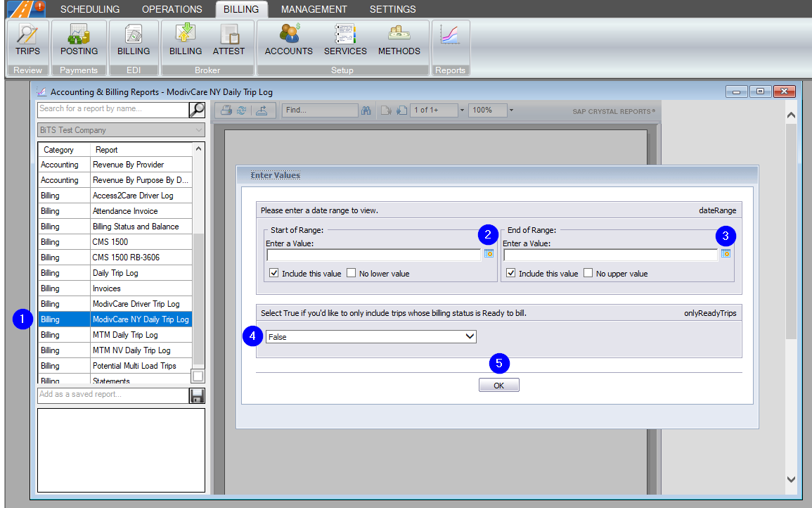Toggle Include this value for Start of Range

click(x=273, y=274)
